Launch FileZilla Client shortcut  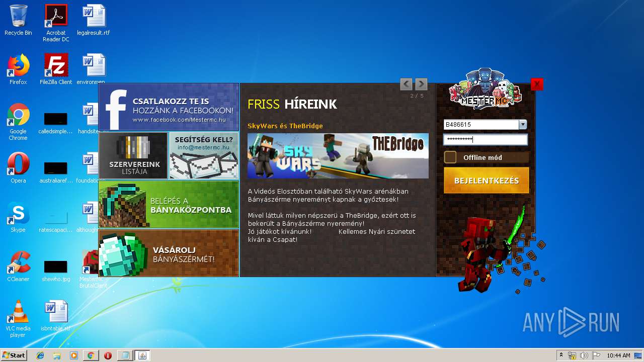pyautogui.click(x=56, y=69)
